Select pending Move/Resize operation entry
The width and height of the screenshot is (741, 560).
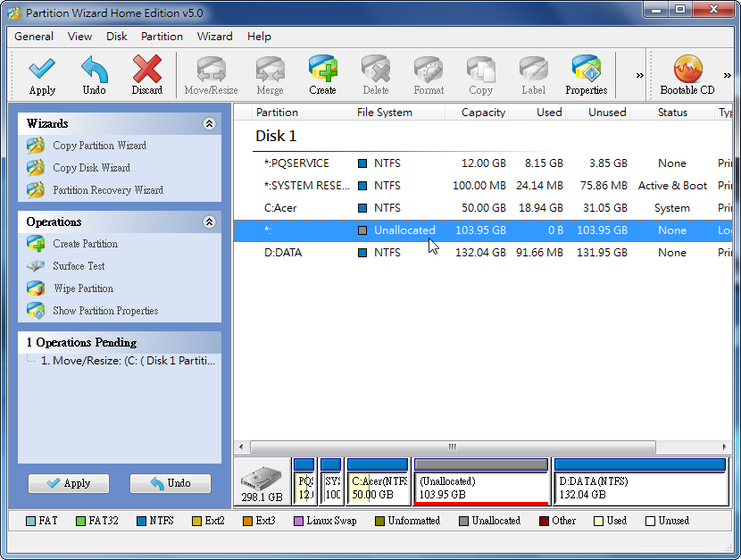(x=128, y=361)
